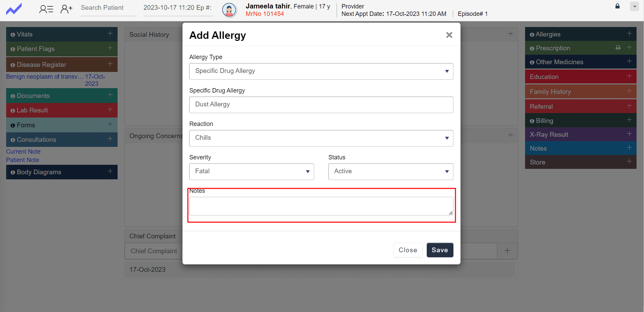
Task: Click the Specific Drug Allergy text field
Action: (321, 105)
